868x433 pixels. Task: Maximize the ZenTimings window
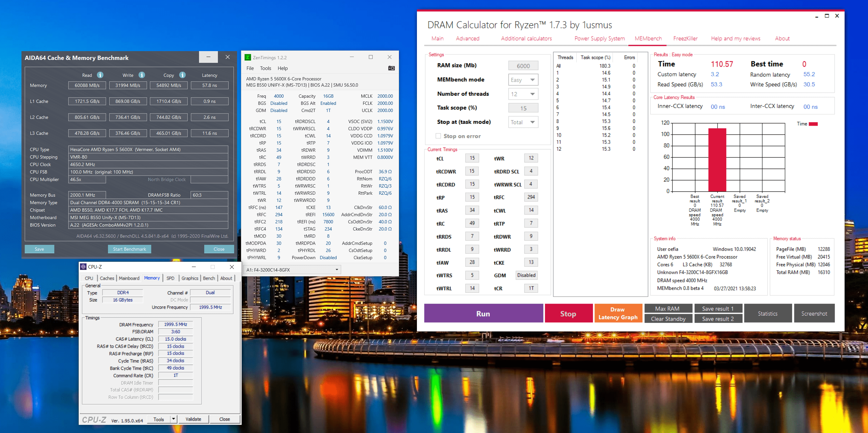371,57
